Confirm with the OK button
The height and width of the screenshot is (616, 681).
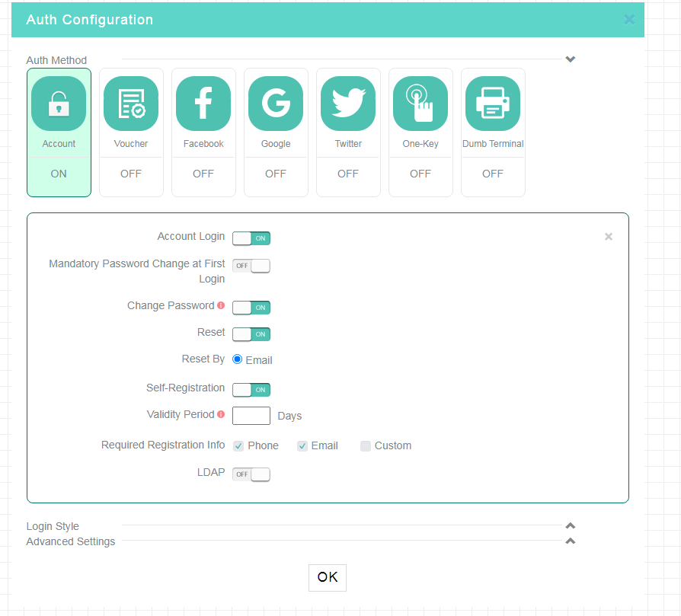pyautogui.click(x=328, y=577)
